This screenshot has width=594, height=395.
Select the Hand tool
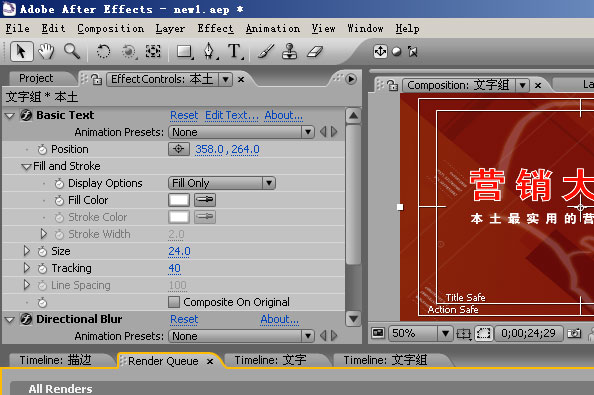46,52
